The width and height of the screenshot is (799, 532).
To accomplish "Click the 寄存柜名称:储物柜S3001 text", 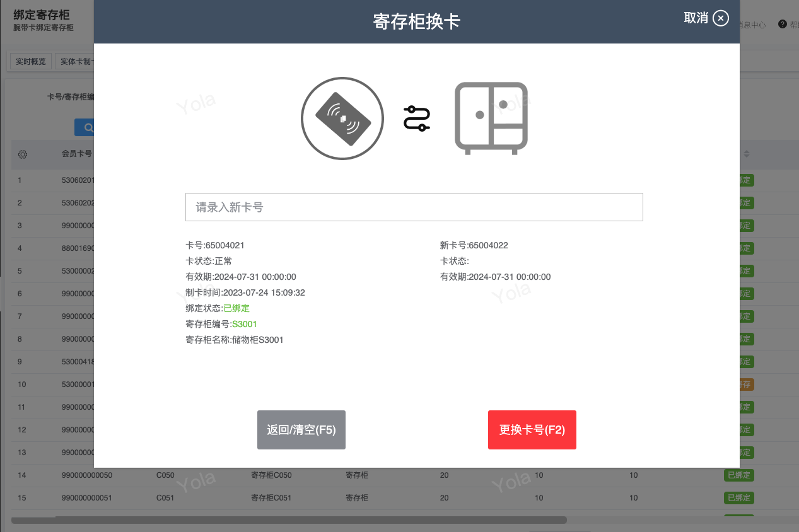I will (235, 340).
